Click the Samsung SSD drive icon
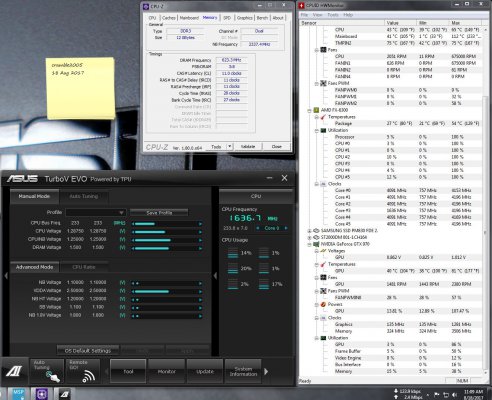The height and width of the screenshot is (400, 492). [316, 231]
